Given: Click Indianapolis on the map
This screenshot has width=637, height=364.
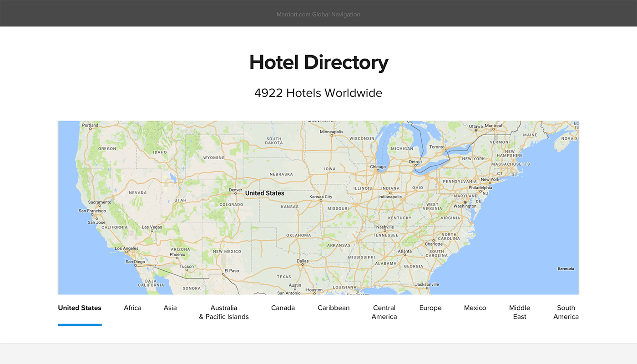Looking at the screenshot, I should [390, 197].
